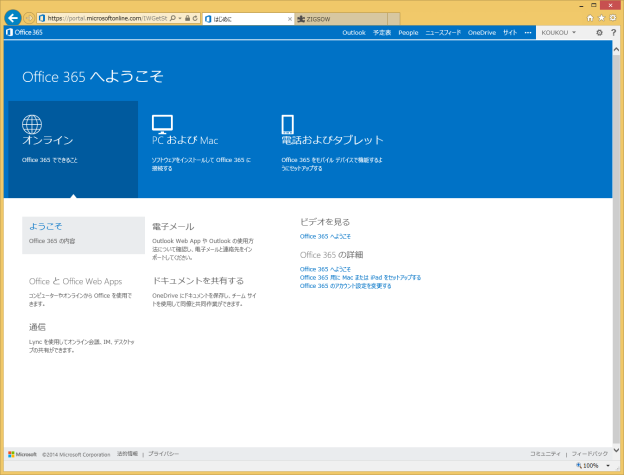Click ©2014 Microsoft Corporation text

coord(76,454)
